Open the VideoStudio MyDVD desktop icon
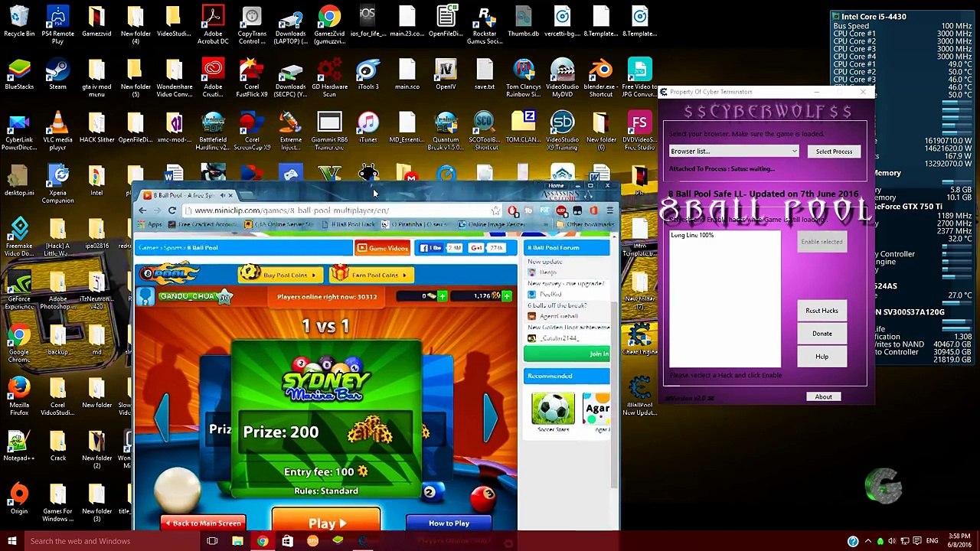 click(x=562, y=77)
